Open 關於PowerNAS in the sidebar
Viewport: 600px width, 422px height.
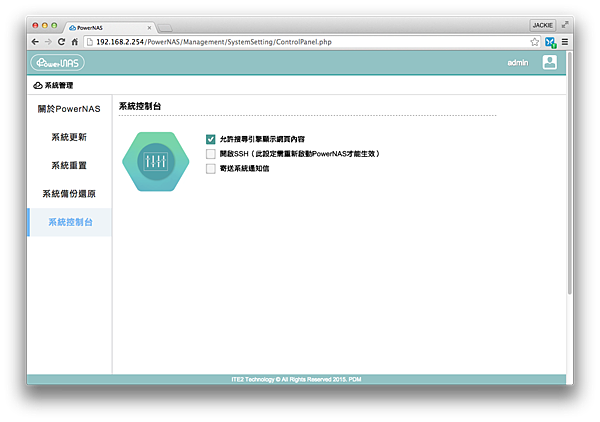[x=69, y=109]
